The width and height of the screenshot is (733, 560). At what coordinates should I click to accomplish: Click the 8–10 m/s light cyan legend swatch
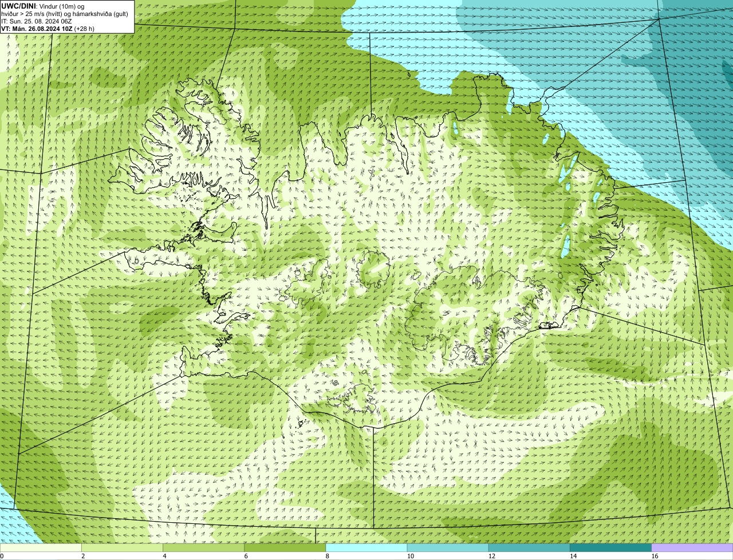(366, 548)
